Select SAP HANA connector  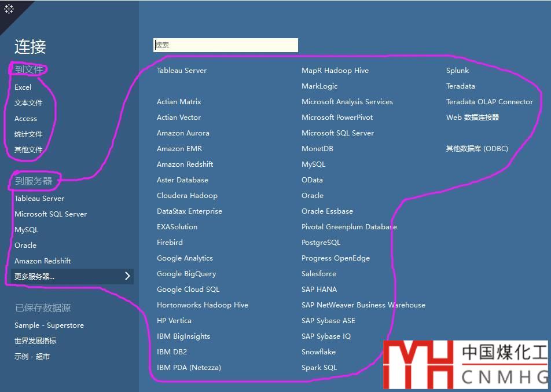click(319, 290)
